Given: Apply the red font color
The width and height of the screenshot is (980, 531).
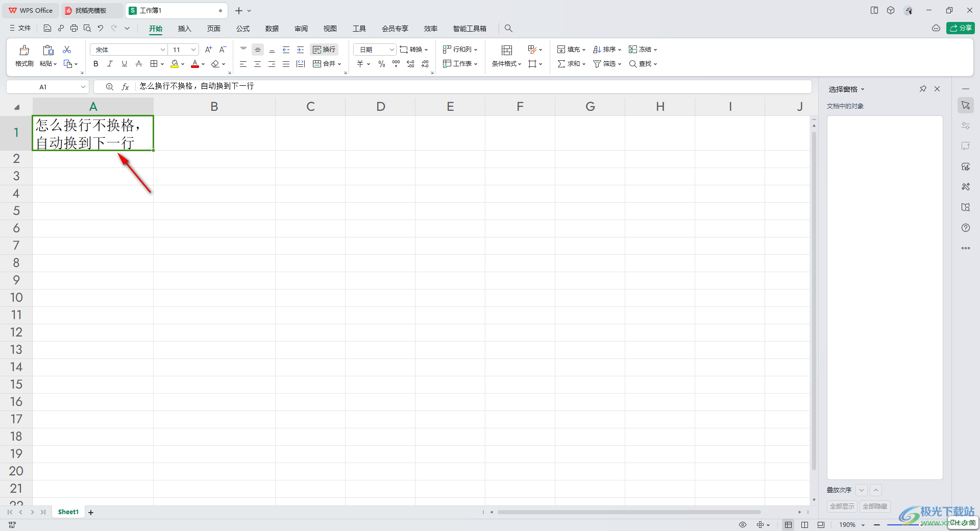Looking at the screenshot, I should [195, 64].
